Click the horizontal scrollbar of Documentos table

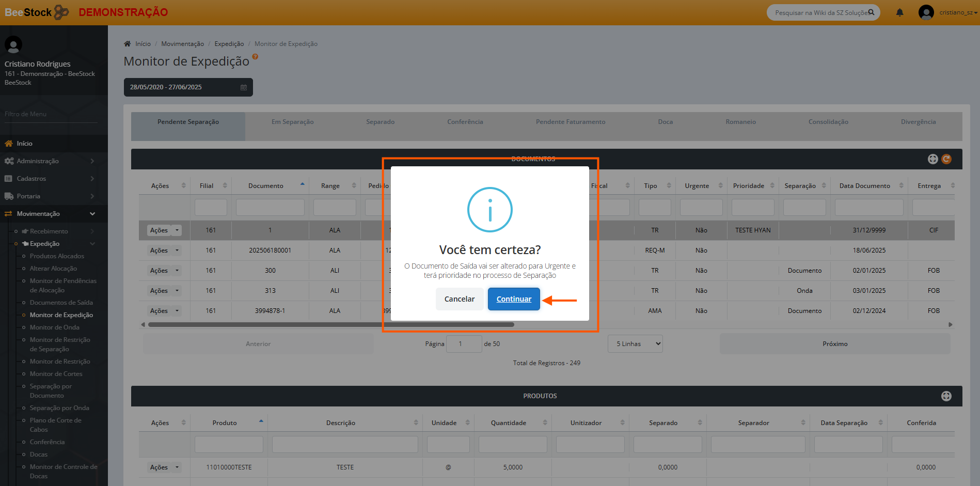(x=330, y=325)
